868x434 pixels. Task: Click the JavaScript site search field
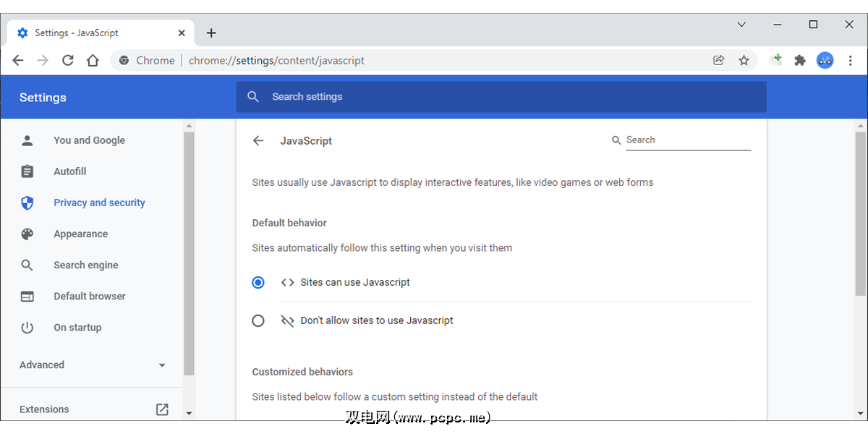(687, 140)
